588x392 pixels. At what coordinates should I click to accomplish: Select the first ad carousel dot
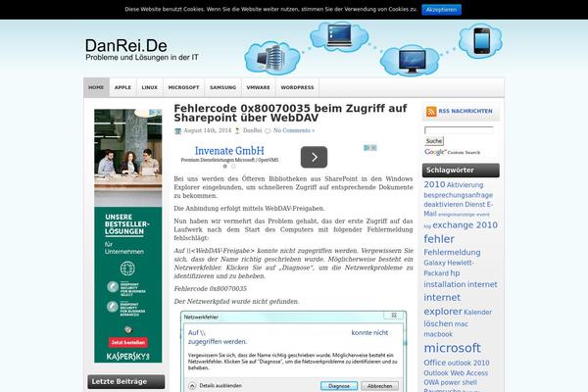(x=225, y=167)
